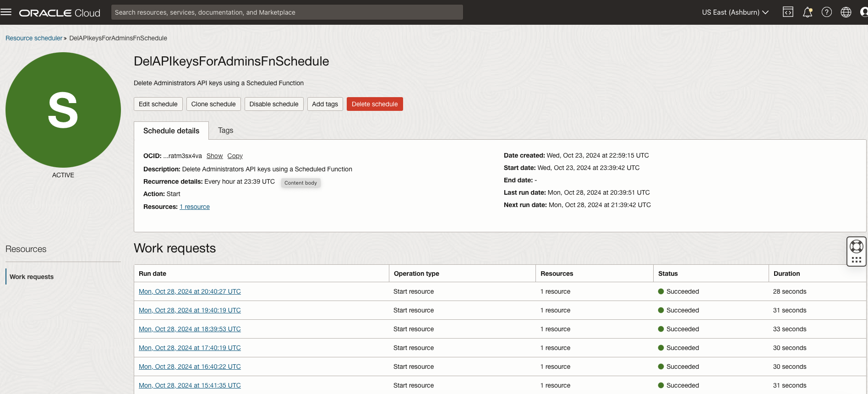Open work request from 15:41:35 UTC
The image size is (868, 394).
[x=190, y=385]
